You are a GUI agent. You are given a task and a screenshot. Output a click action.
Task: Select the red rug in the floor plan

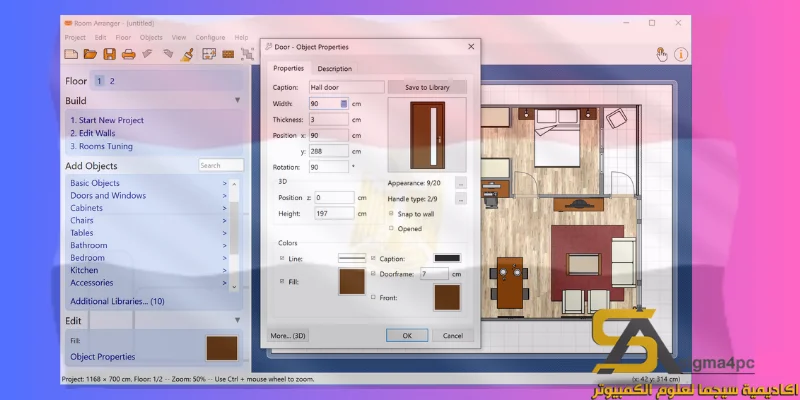[x=587, y=263]
